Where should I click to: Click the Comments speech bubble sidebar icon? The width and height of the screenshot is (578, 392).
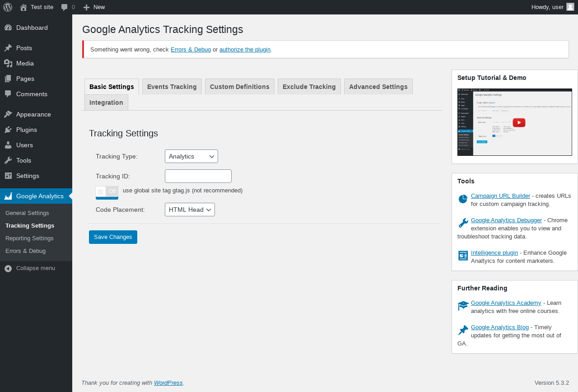[x=8, y=94]
